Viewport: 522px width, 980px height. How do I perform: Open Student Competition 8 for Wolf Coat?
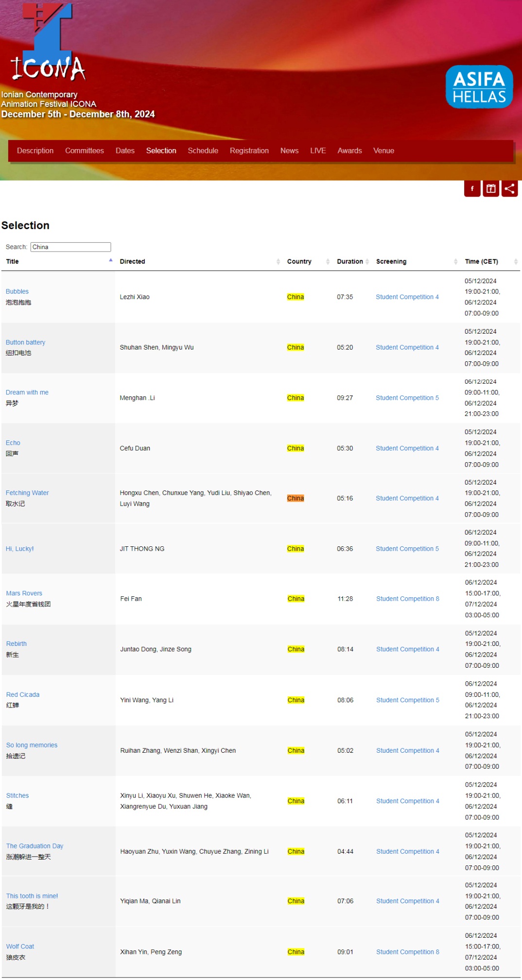pos(407,952)
